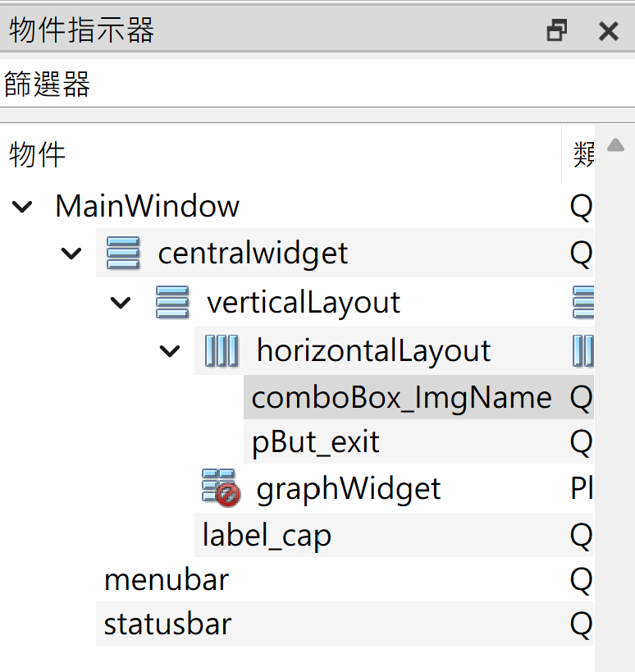This screenshot has height=672, width=635.
Task: Click the horizontalLayout columns icon
Action: [x=222, y=351]
